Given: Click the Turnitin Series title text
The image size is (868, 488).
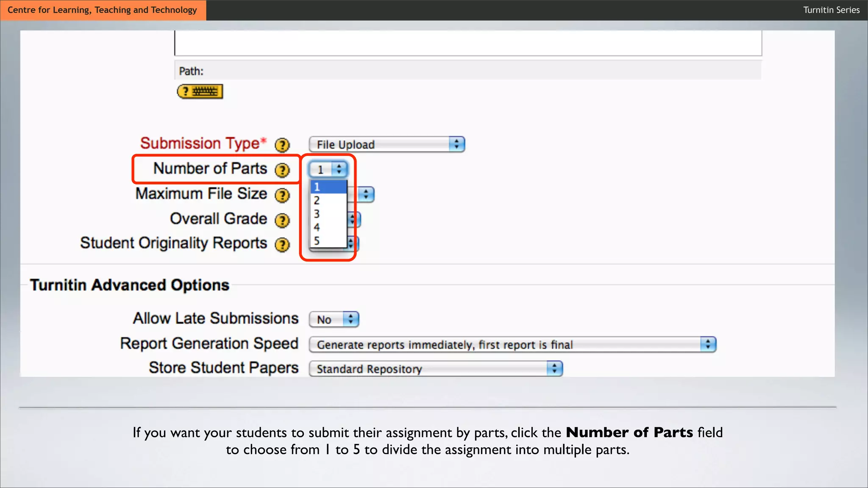Looking at the screenshot, I should [x=831, y=10].
